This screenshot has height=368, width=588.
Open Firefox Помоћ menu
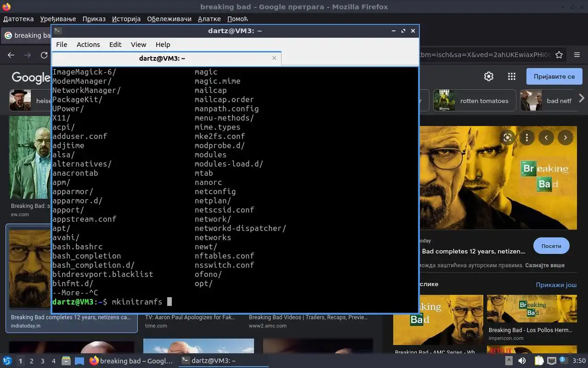(x=237, y=19)
